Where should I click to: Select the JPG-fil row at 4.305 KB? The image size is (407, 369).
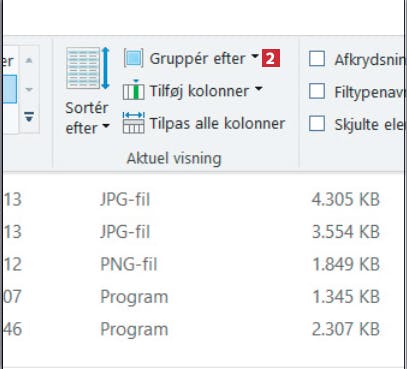tap(203, 200)
